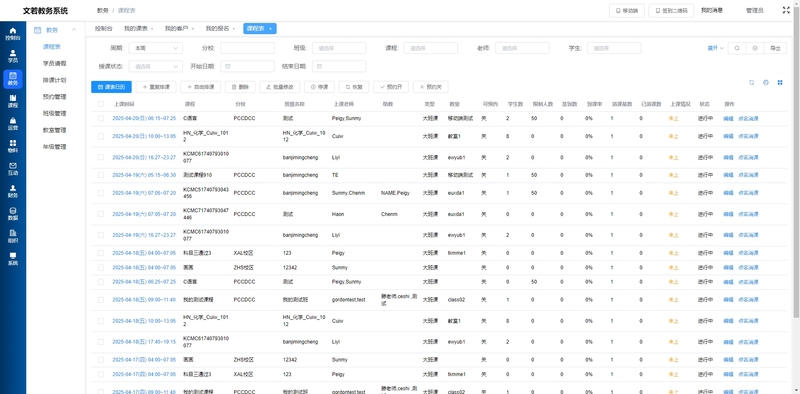Screen dimensions: 800x394
Task: Open 课程 icon in left sidebar
Action: click(13, 101)
